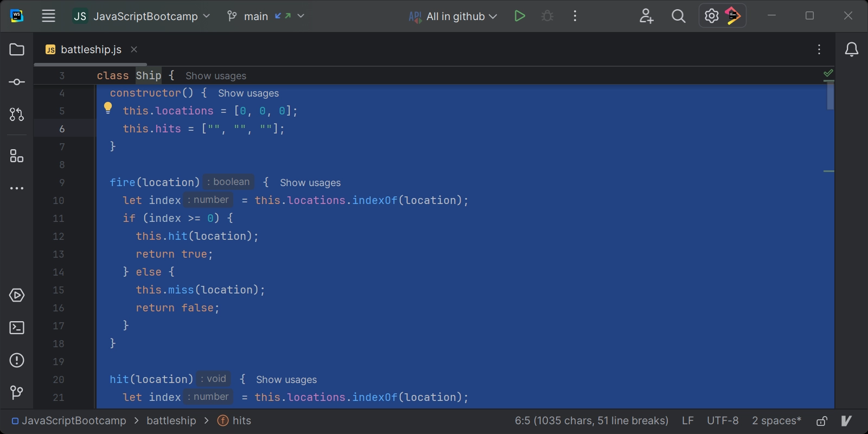The width and height of the screenshot is (868, 434).
Task: Click the editor vertical scrollbar thumb
Action: coord(831,95)
